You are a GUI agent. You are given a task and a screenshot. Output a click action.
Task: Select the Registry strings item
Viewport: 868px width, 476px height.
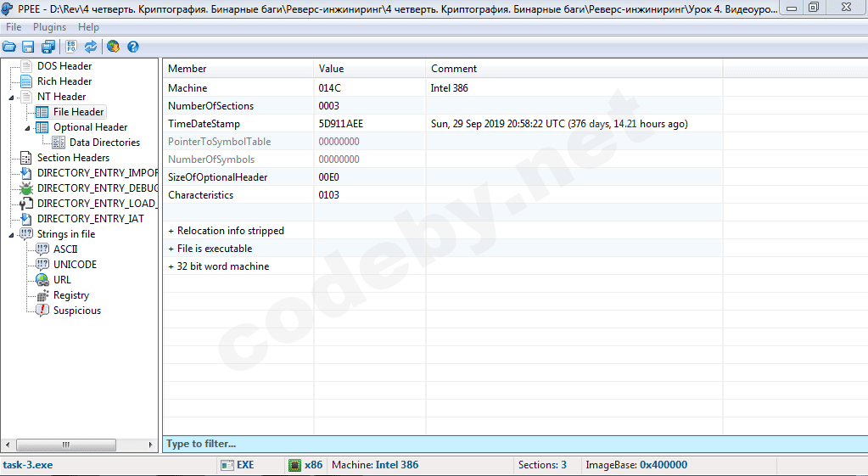click(71, 295)
